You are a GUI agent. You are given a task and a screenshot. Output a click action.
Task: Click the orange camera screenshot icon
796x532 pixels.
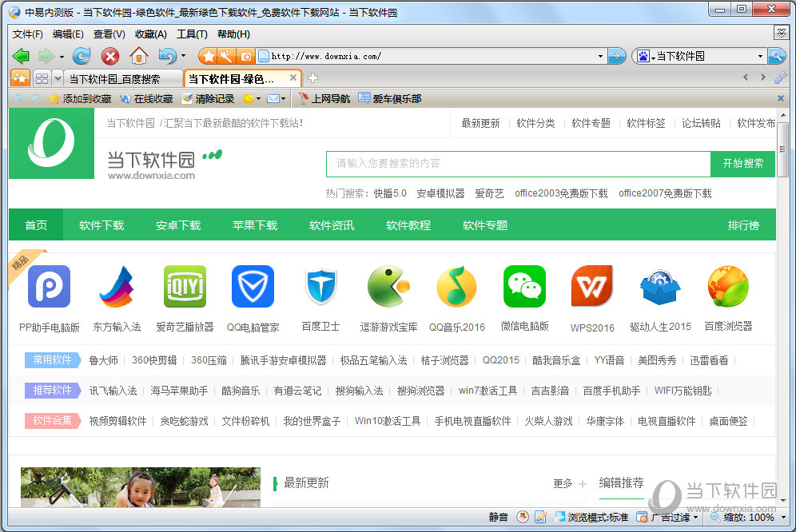245,56
